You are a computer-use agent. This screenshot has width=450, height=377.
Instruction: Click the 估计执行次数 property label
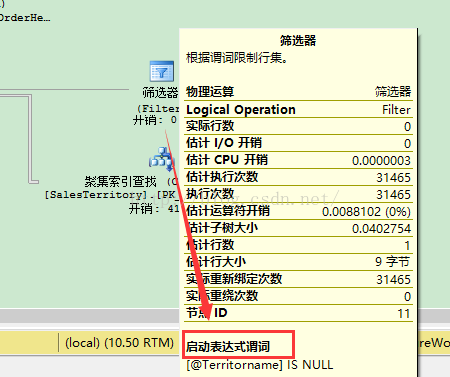222,177
